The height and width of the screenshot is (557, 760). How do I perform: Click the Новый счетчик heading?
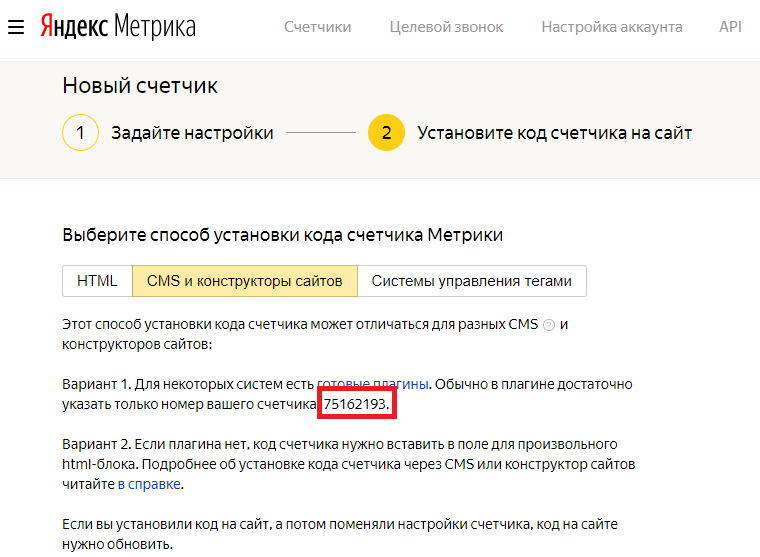pyautogui.click(x=140, y=86)
